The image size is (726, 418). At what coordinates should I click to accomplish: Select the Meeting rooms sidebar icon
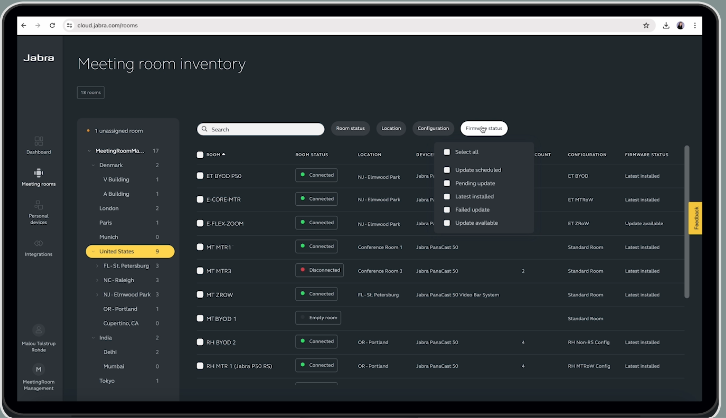(37, 175)
